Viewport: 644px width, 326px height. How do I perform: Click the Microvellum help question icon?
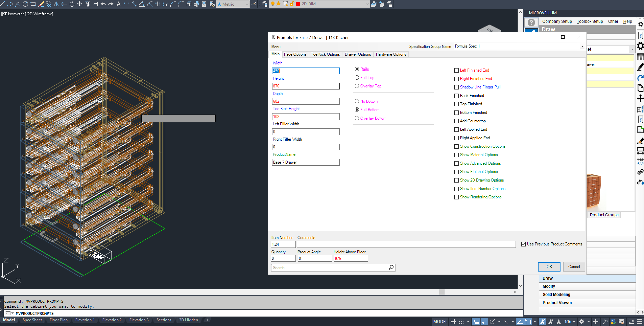[531, 23]
